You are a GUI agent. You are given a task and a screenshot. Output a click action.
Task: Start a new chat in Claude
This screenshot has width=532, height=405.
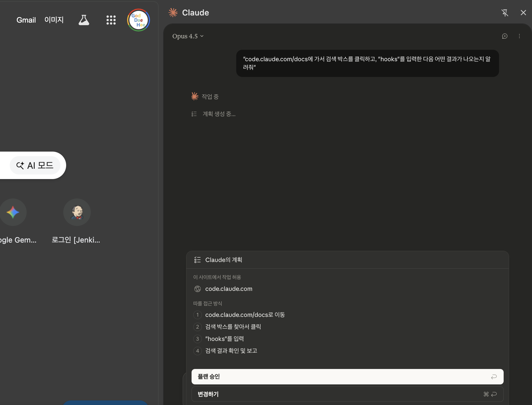pos(505,36)
